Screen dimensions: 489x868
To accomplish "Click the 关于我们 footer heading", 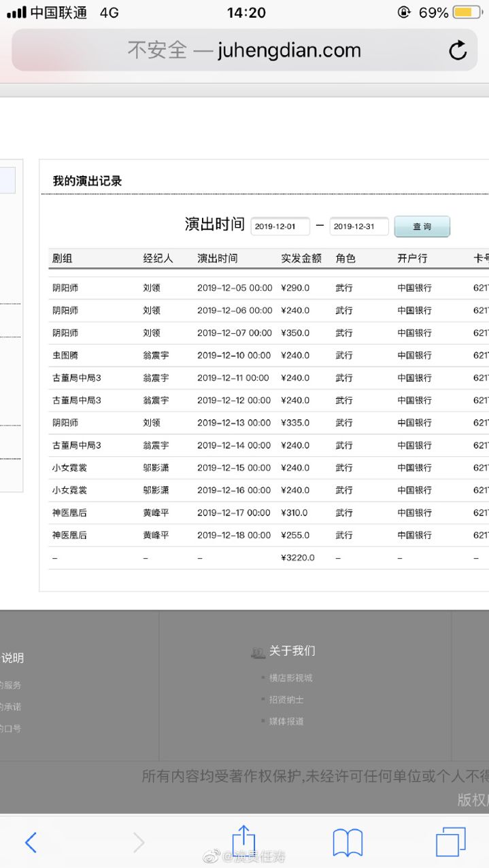I will [x=292, y=651].
